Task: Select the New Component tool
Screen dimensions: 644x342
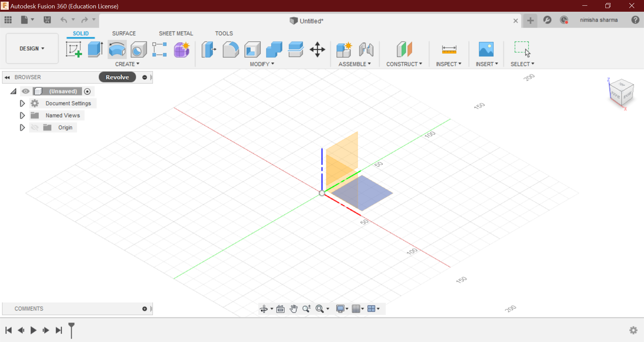Action: [x=344, y=49]
